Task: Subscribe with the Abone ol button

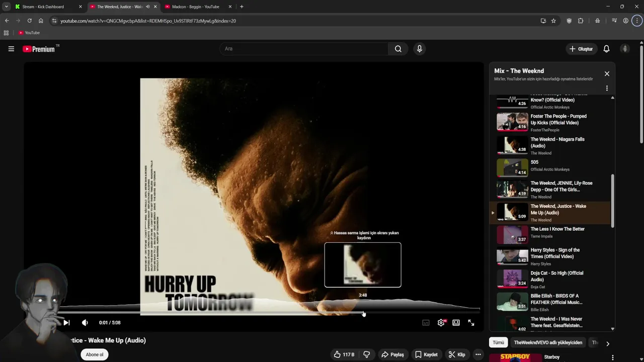Action: (95, 354)
